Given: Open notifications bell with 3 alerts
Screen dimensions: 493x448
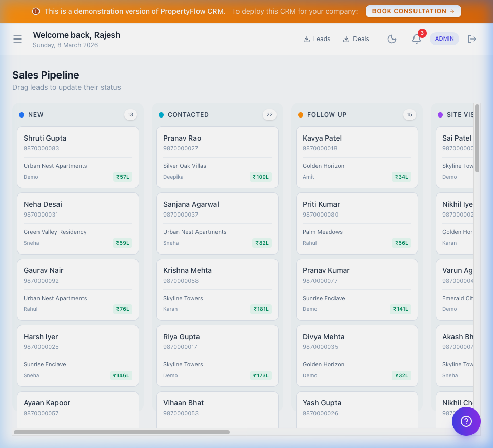Looking at the screenshot, I should 417,39.
